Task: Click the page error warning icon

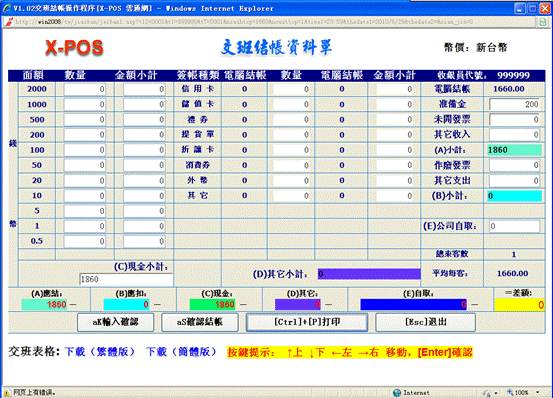Action: tap(7, 392)
